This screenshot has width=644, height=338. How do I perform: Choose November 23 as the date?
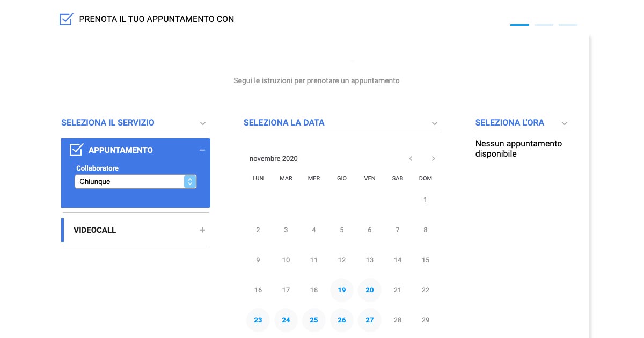[258, 320]
